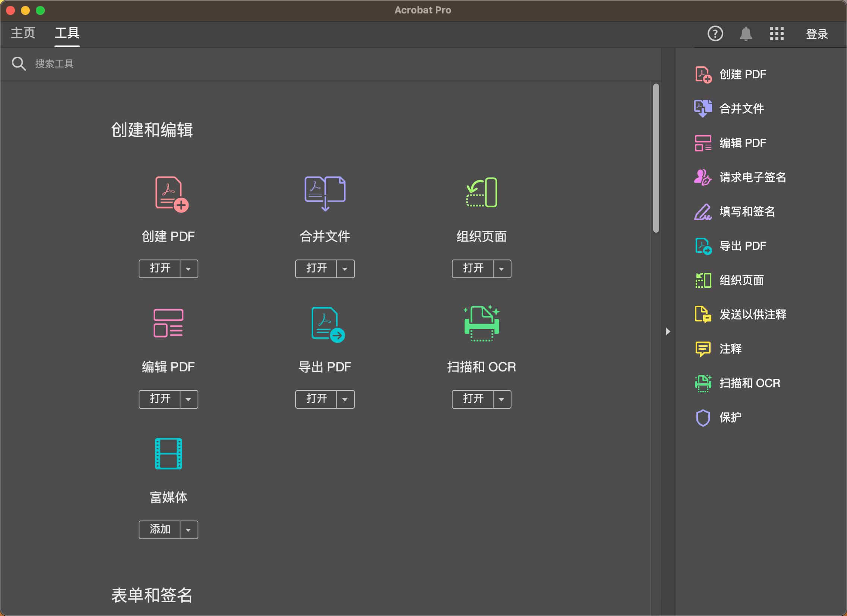Image resolution: width=847 pixels, height=616 pixels.
Task: Click the apps grid icon near 登录
Action: (777, 34)
